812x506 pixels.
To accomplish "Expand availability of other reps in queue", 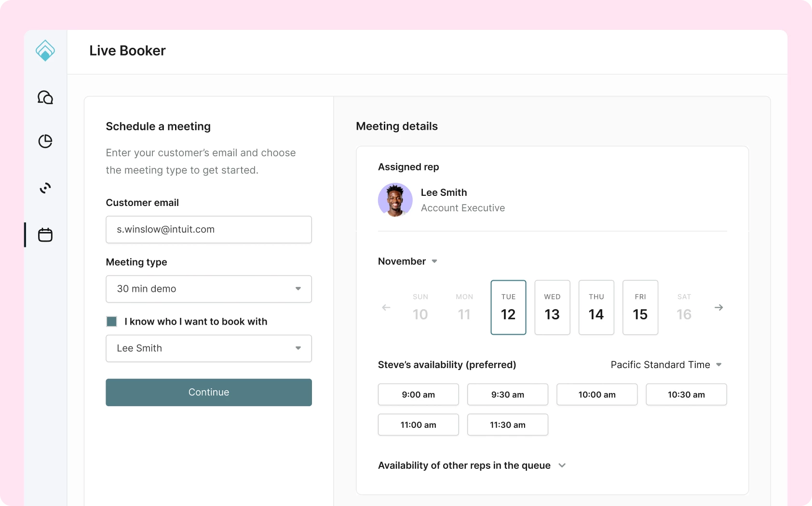I will point(472,465).
